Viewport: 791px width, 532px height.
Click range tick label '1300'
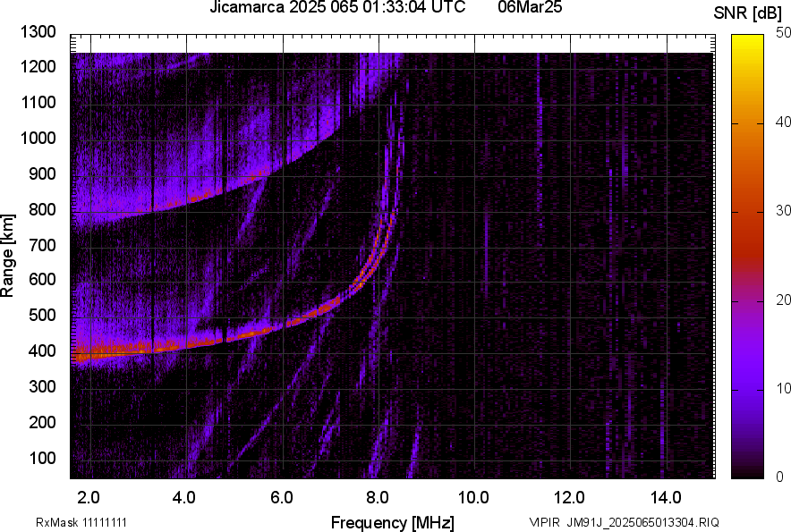point(38,32)
